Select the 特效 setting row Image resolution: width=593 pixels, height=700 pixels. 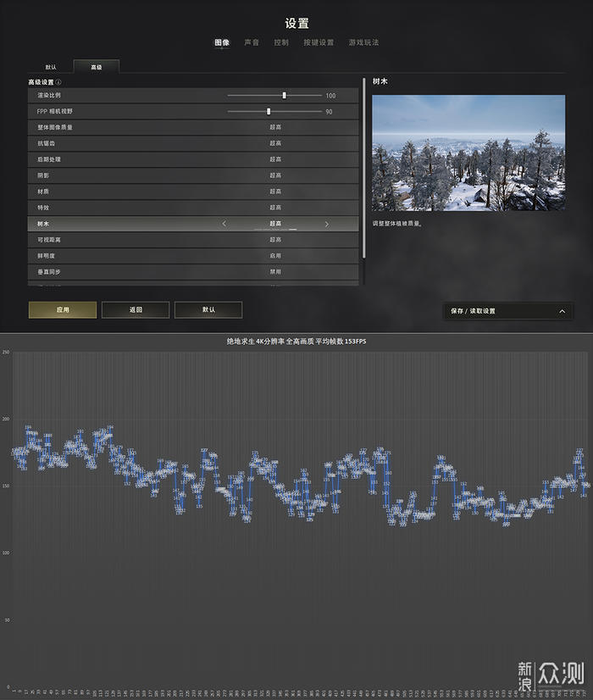[193, 208]
